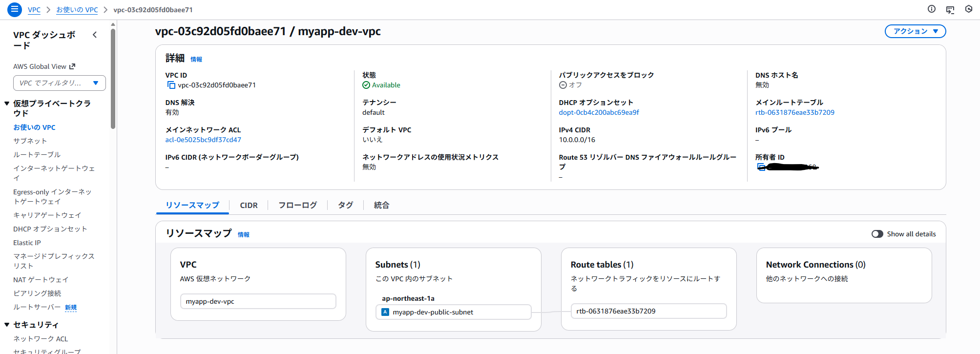
Task: Click the VPC breadcrumb link
Action: [34, 10]
